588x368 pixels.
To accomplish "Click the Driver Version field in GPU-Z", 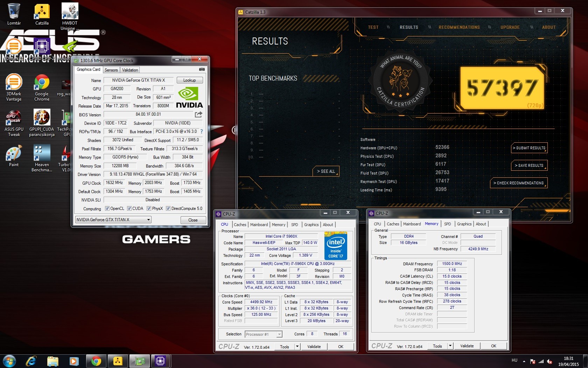I will click(x=153, y=174).
